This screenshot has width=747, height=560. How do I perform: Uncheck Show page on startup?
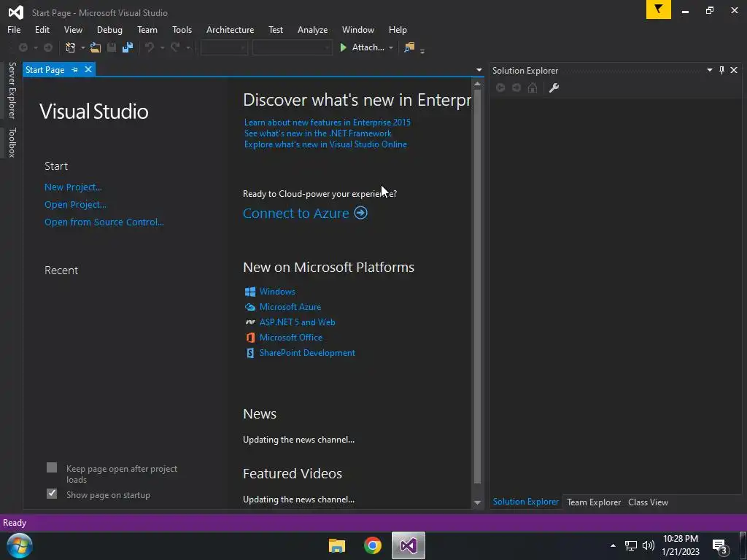pyautogui.click(x=52, y=494)
